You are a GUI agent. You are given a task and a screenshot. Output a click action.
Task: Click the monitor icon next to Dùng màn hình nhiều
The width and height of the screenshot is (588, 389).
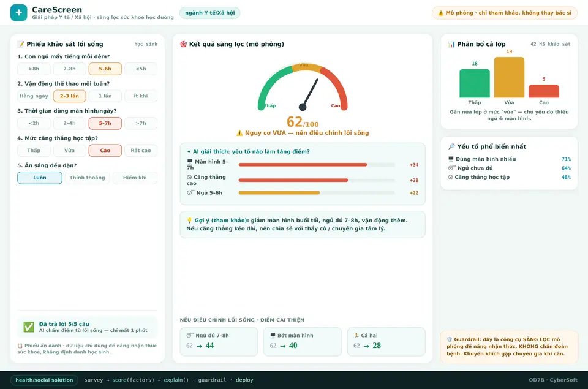point(451,159)
